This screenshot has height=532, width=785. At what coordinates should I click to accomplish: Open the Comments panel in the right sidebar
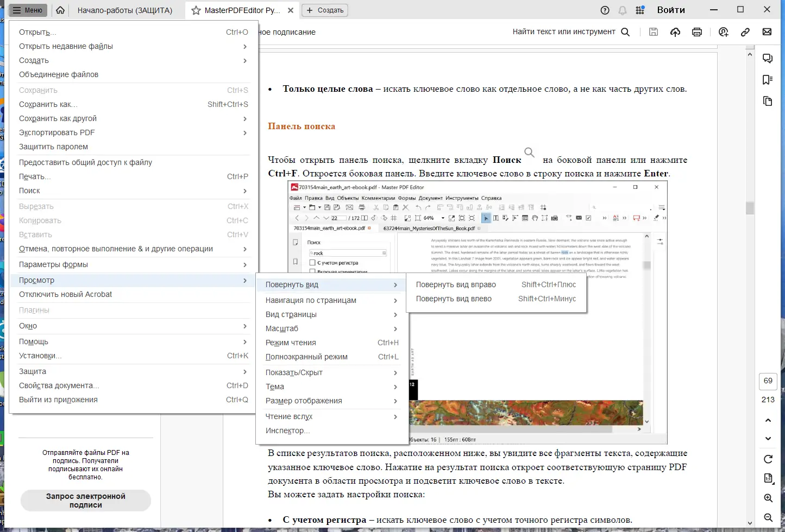pyautogui.click(x=768, y=58)
